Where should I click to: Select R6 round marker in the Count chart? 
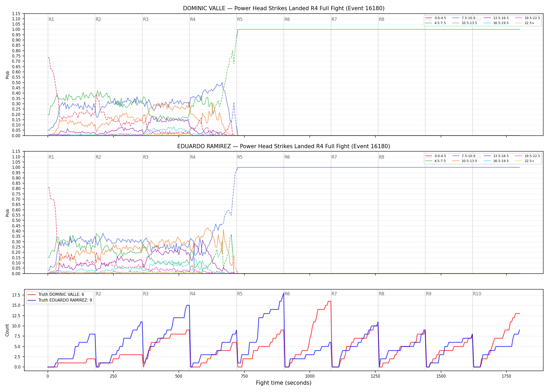coord(287,294)
